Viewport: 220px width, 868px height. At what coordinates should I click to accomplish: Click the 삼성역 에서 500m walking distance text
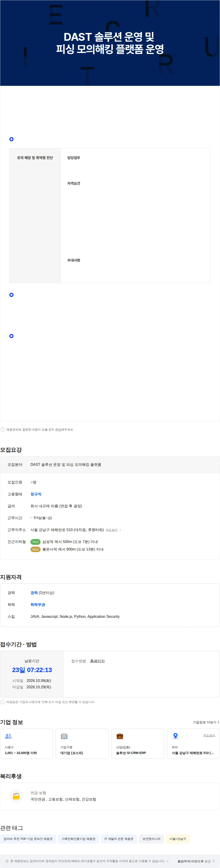click(70, 542)
